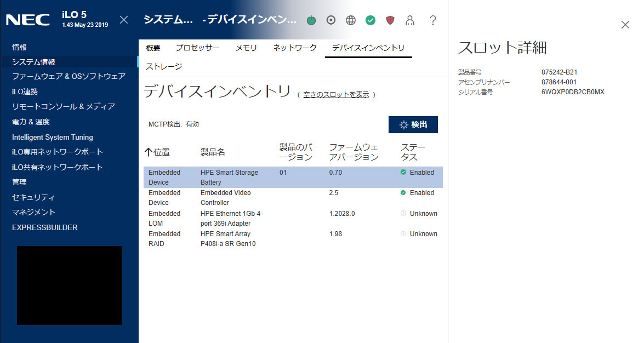Image resolution: width=644 pixels, height=343 pixels.
Task: Click 空きのスロットを表示 link
Action: (336, 94)
